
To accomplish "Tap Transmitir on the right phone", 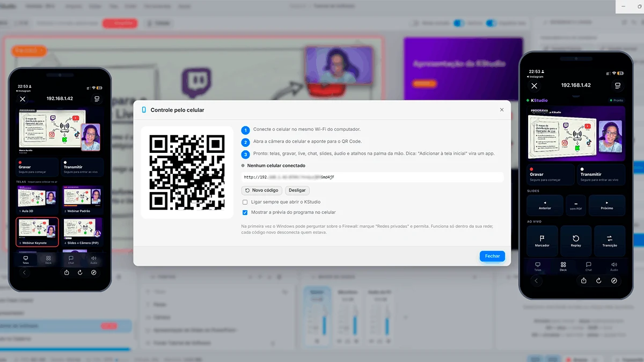I will point(601,176).
